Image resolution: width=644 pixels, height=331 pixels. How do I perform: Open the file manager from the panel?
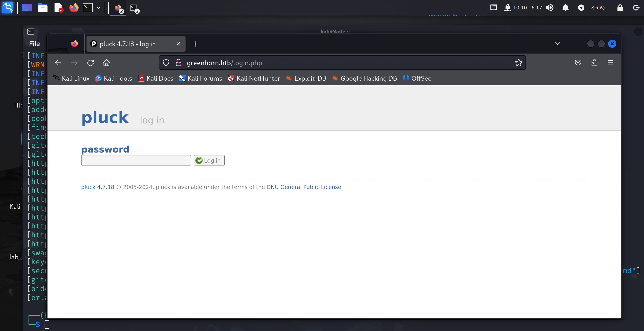[x=43, y=8]
